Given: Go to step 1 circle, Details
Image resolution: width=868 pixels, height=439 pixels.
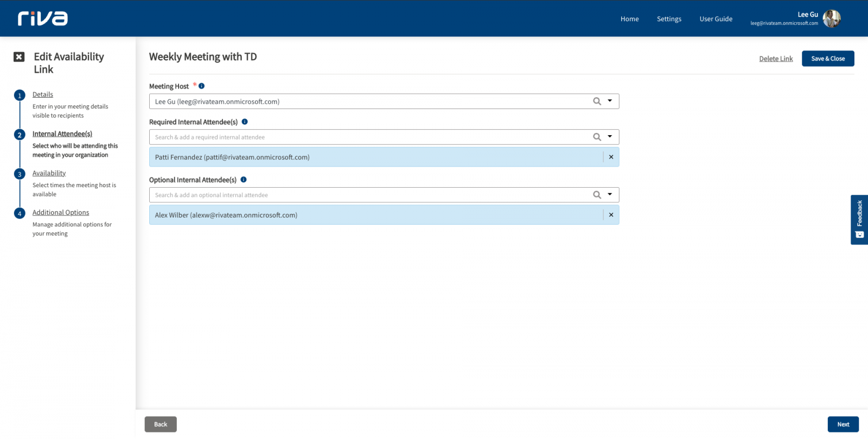Looking at the screenshot, I should tap(20, 96).
